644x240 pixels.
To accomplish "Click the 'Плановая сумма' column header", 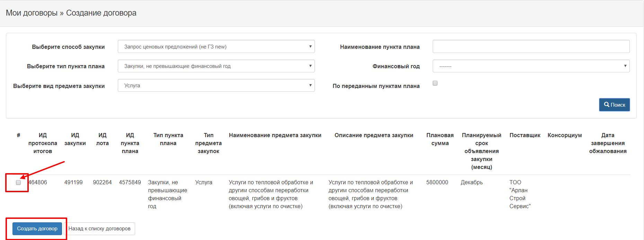I will (x=440, y=139).
